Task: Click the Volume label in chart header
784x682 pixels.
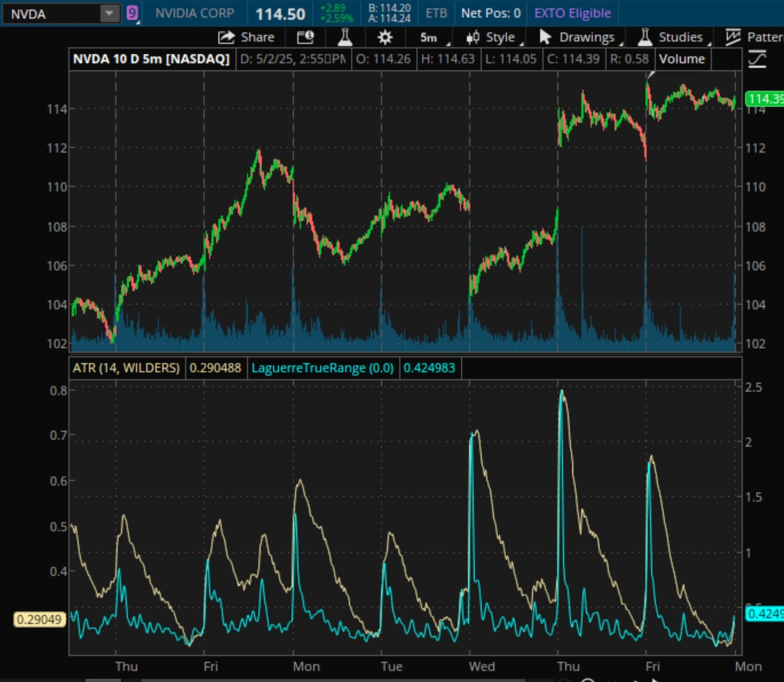Action: click(x=682, y=59)
